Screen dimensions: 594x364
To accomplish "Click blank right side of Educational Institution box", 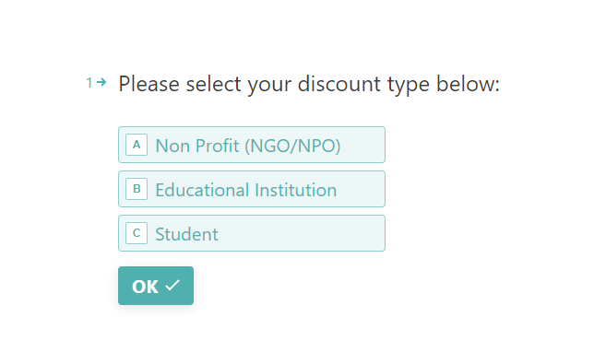I will pos(361,189).
